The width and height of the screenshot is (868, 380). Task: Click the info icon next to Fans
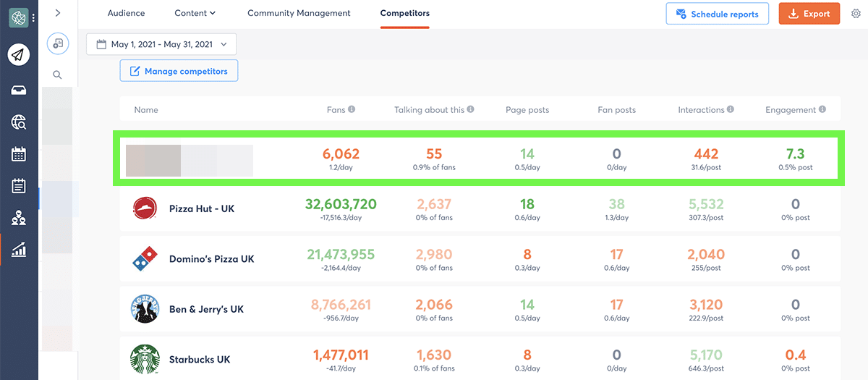point(352,110)
